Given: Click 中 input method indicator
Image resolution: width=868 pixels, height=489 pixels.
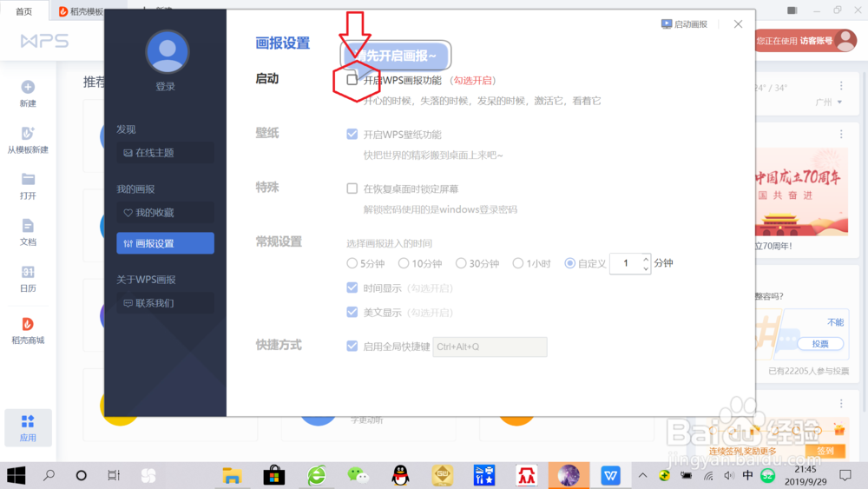Looking at the screenshot, I should [747, 475].
